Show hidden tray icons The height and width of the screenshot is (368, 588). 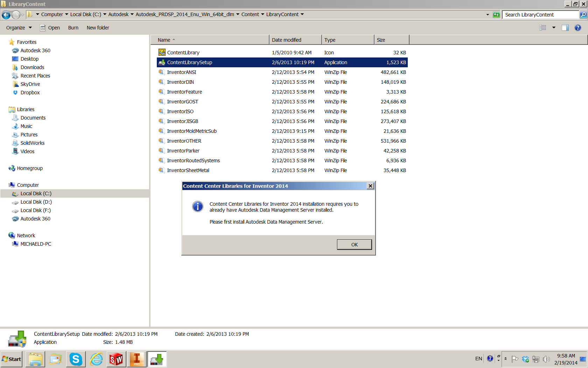point(505,359)
